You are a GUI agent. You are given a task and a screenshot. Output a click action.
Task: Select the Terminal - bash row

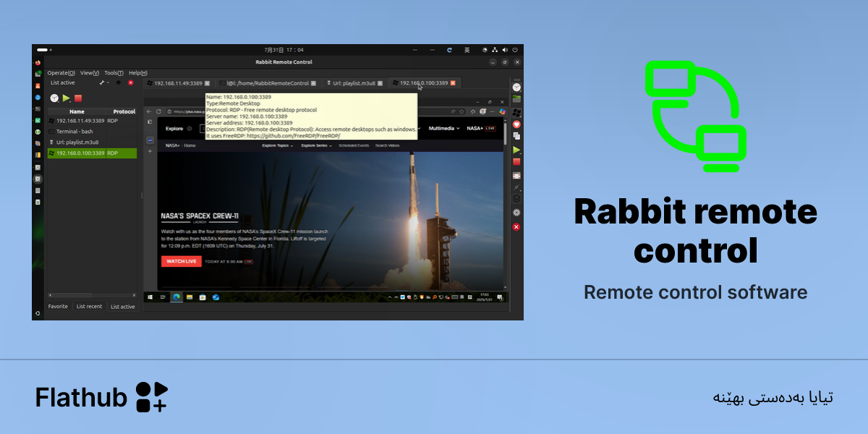[x=92, y=132]
